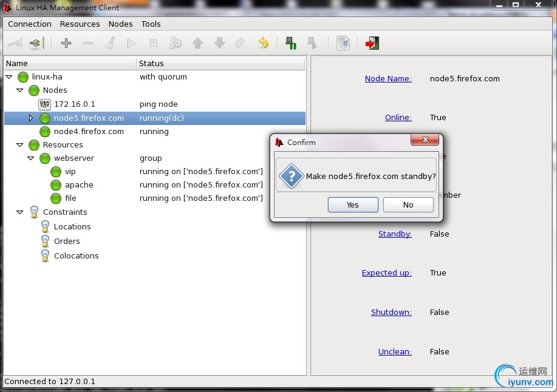The image size is (557, 392).
Task: Click the lightbulb icon beside Locations
Action: 45,227
